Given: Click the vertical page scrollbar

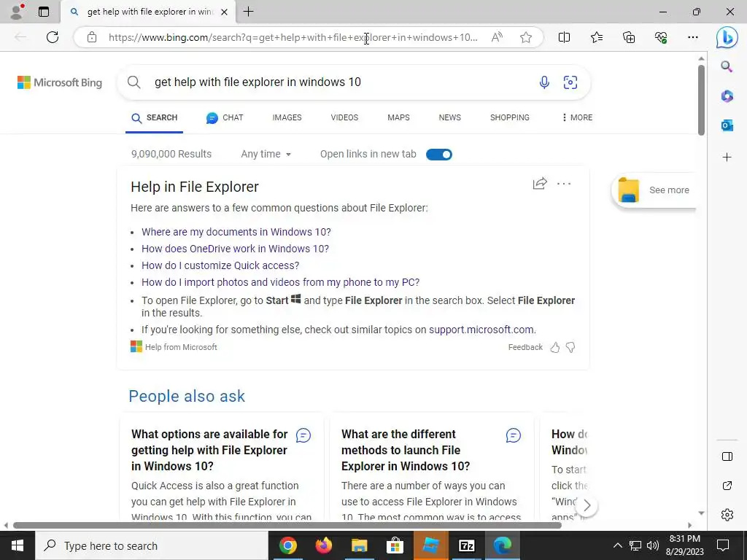Looking at the screenshot, I should coord(701,100).
